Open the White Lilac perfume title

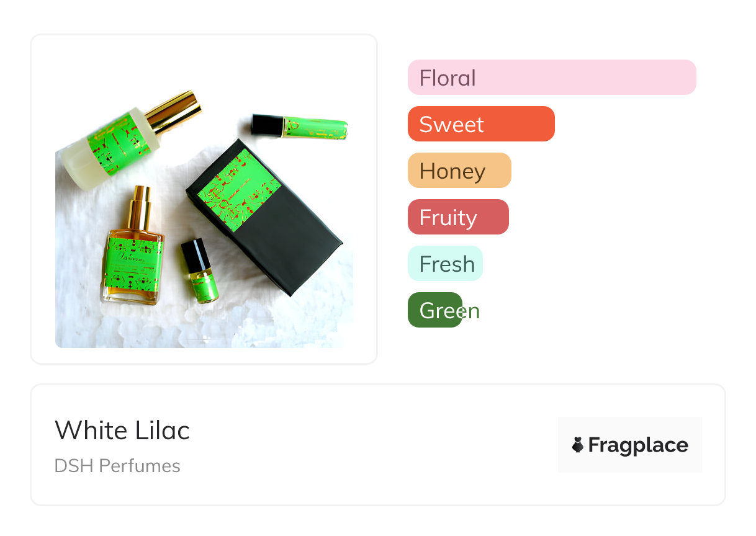pos(122,430)
